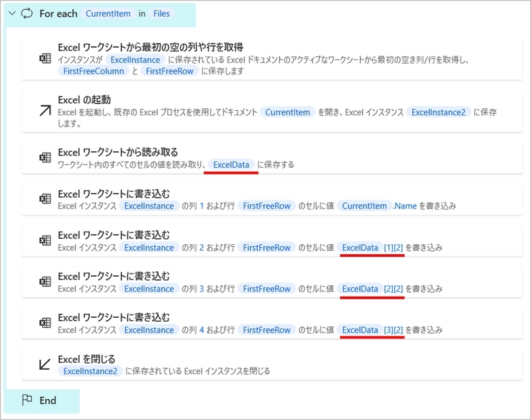The width and height of the screenshot is (531, 420).
Task: Click the 'For each' label text
Action: 58,13
